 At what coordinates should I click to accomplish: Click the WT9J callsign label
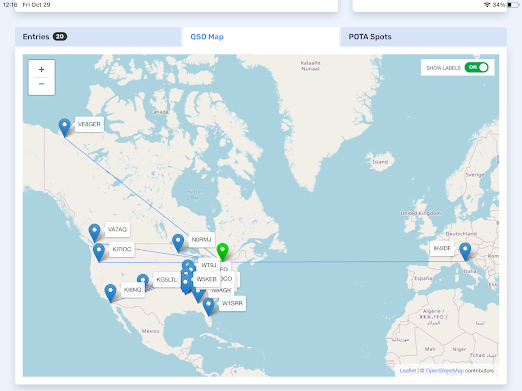click(x=209, y=265)
